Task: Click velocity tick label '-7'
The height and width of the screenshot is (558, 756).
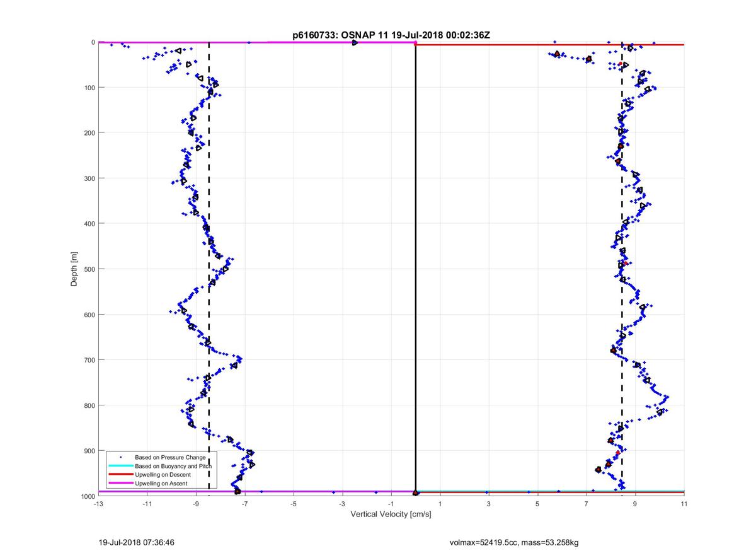Action: [244, 504]
